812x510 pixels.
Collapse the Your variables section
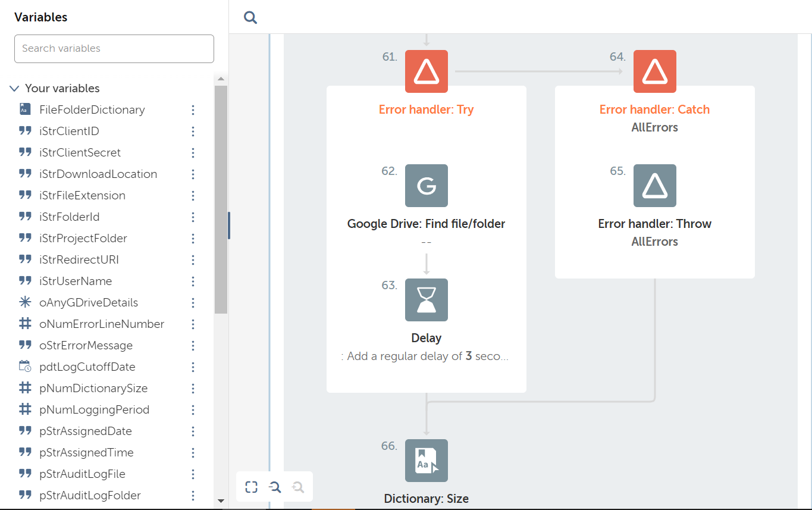15,89
